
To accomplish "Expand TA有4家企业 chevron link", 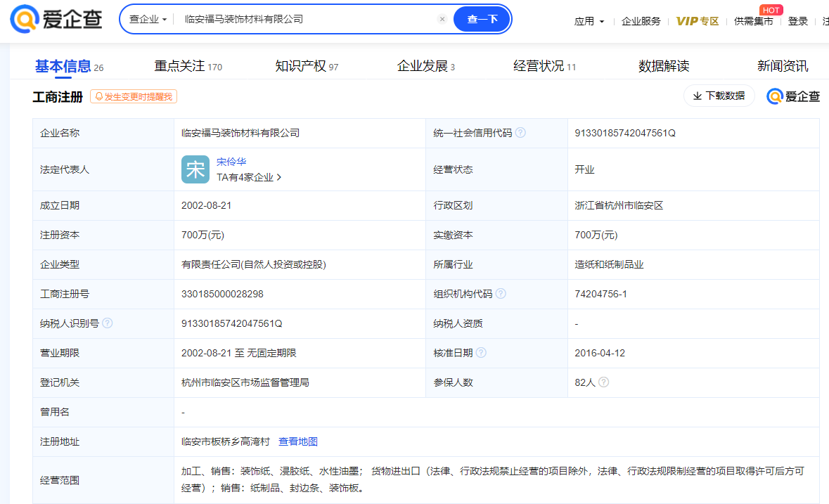I will [248, 178].
